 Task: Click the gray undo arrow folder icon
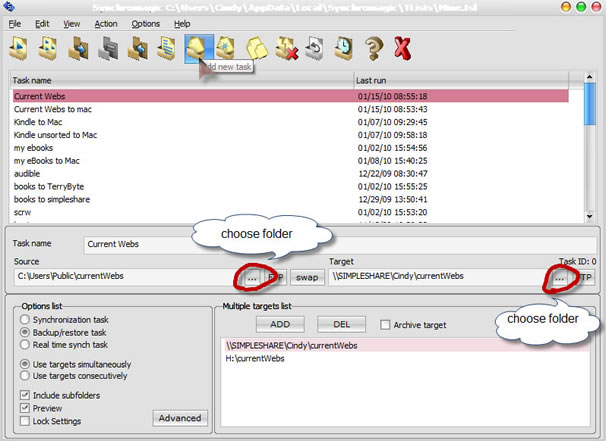pyautogui.click(x=314, y=48)
